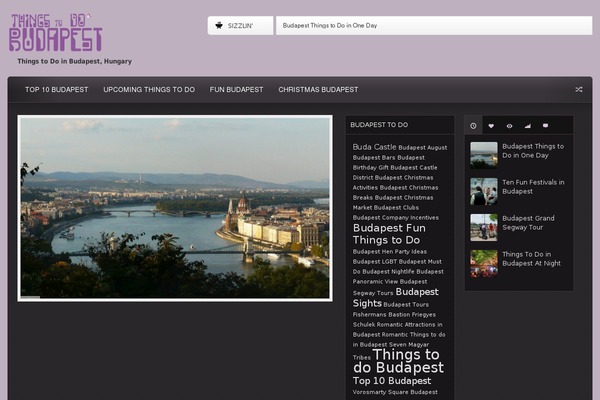Viewport: 600px width, 400px height.
Task: Click the shuffle random post icon
Action: click(579, 90)
